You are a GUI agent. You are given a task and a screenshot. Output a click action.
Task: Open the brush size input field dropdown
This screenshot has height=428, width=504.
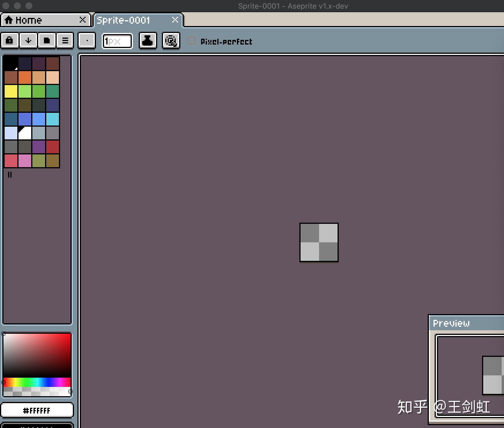(x=117, y=41)
